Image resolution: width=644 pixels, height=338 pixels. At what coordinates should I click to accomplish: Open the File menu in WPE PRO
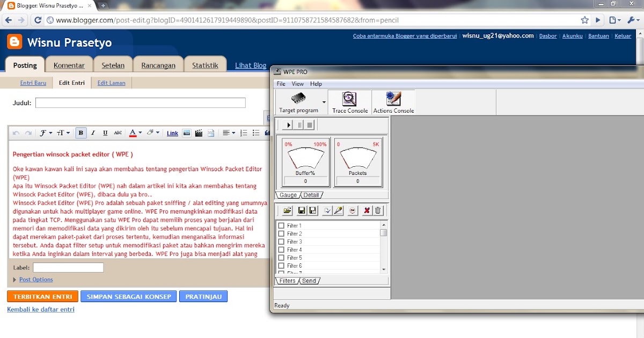coord(281,84)
